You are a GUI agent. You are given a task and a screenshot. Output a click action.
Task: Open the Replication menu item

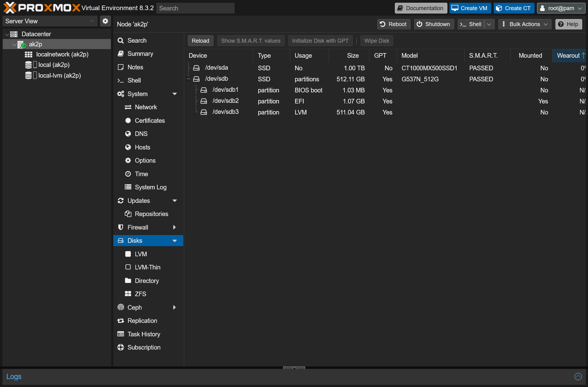coord(148,321)
